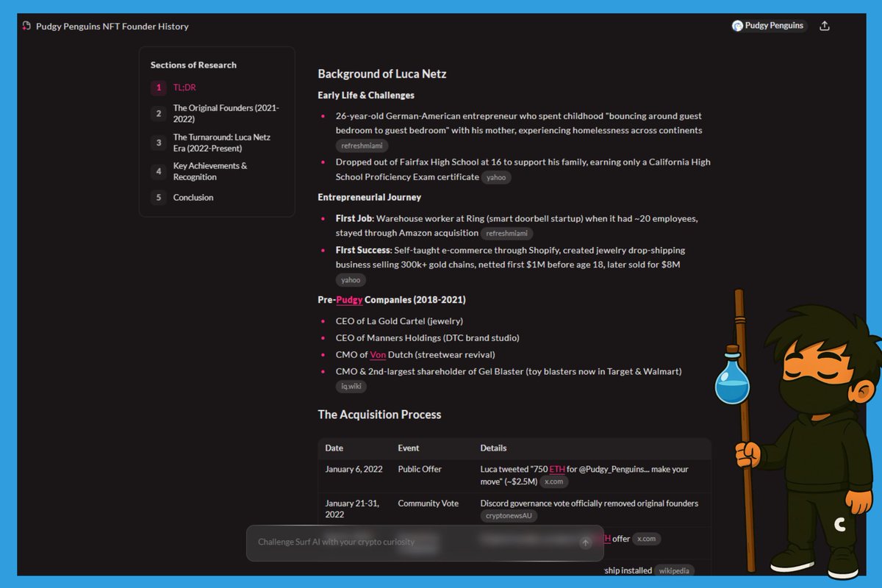Navigate to Key Achievements & Recognition section

tap(210, 171)
